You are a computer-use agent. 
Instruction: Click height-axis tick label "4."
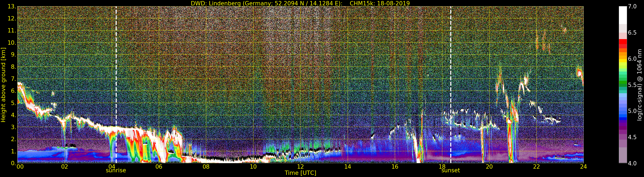(13, 115)
